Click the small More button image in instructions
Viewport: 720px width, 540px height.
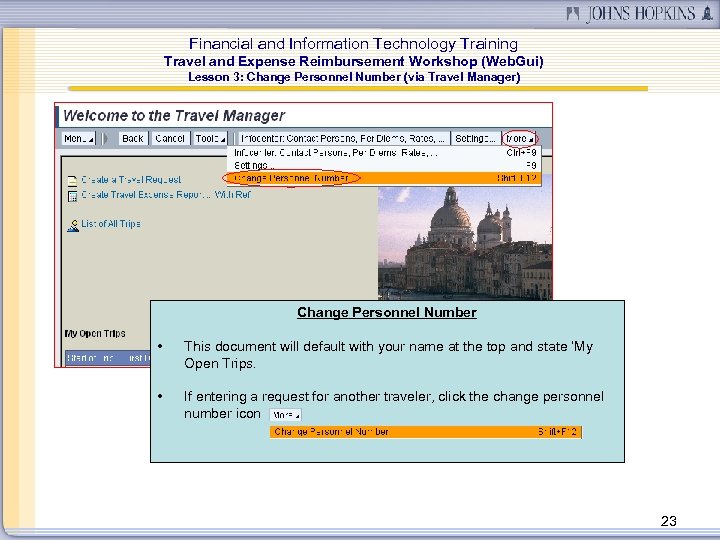coord(285,415)
